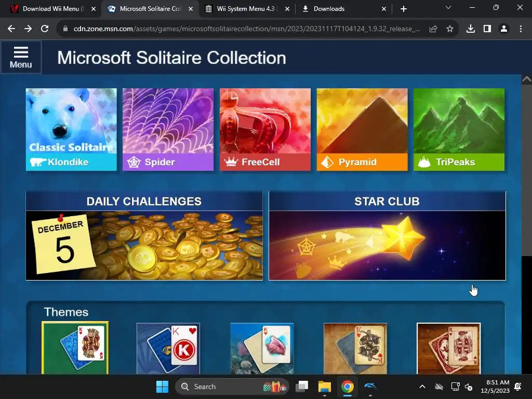Go back in browser history

click(x=11, y=29)
